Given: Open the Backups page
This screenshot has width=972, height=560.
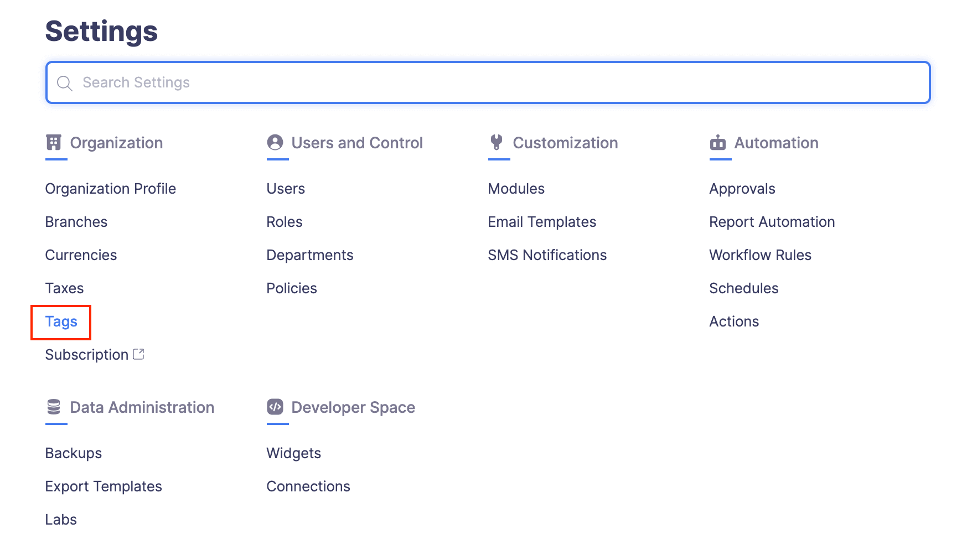Looking at the screenshot, I should click(x=73, y=453).
